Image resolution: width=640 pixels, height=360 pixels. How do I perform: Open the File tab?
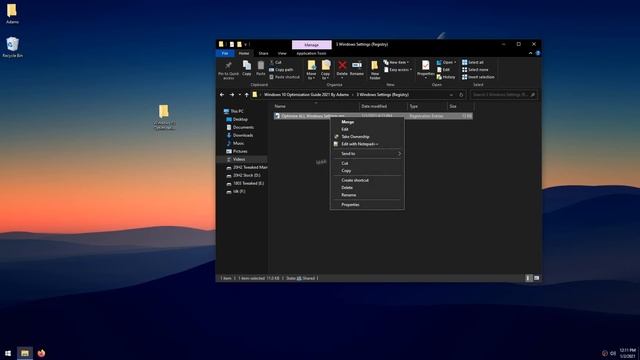(x=225, y=53)
